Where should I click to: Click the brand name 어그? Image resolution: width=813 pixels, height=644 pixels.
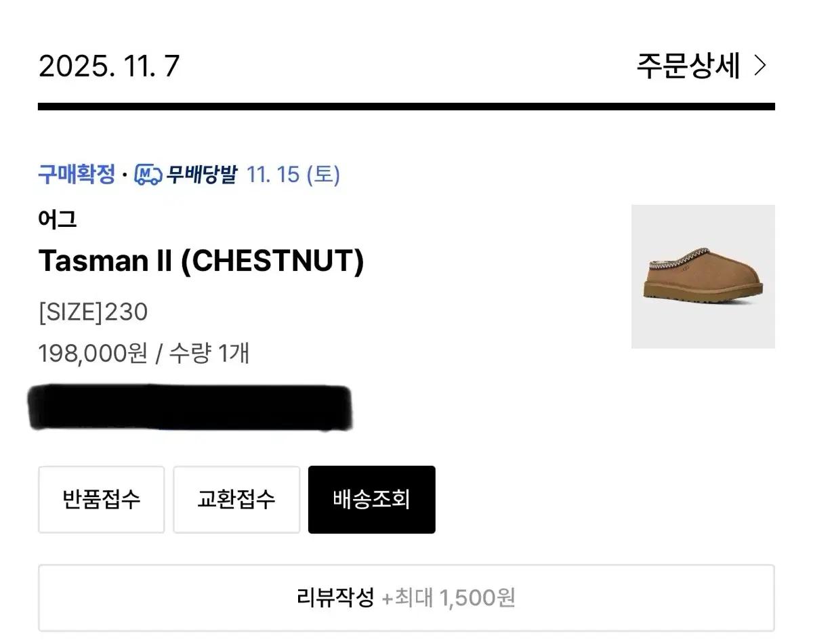click(58, 219)
